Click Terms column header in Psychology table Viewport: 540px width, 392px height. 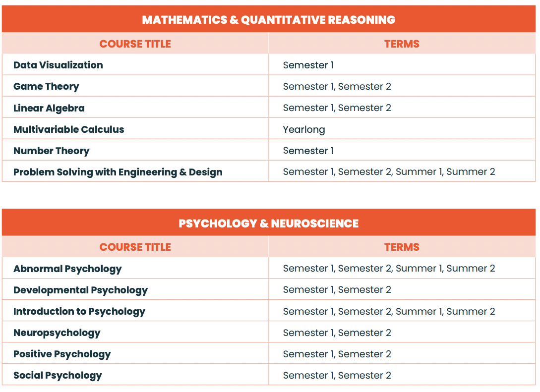coord(402,247)
